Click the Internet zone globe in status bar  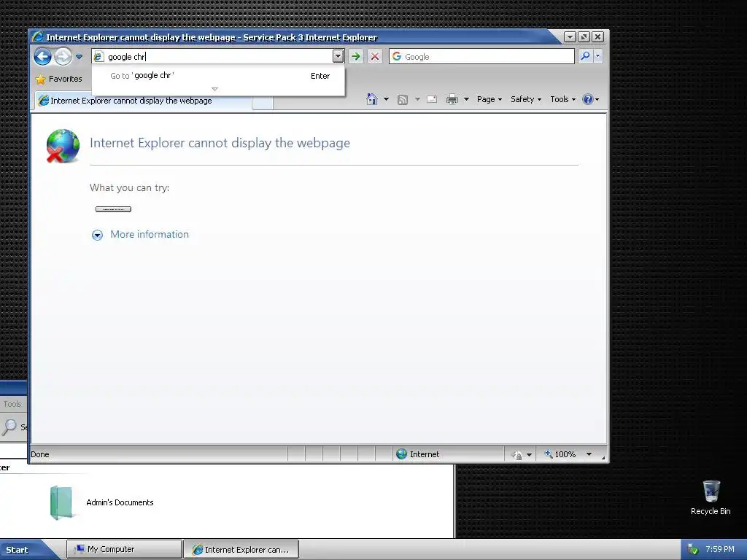(x=402, y=454)
